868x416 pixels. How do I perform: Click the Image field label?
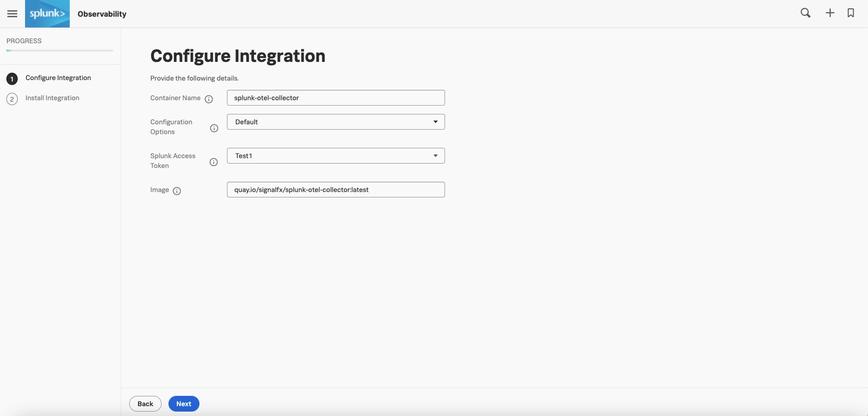tap(160, 190)
